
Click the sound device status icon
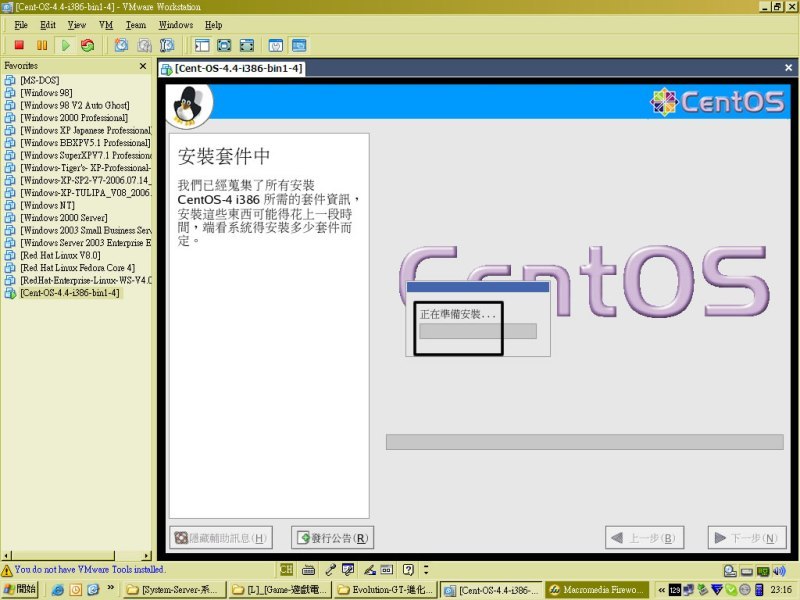779,571
